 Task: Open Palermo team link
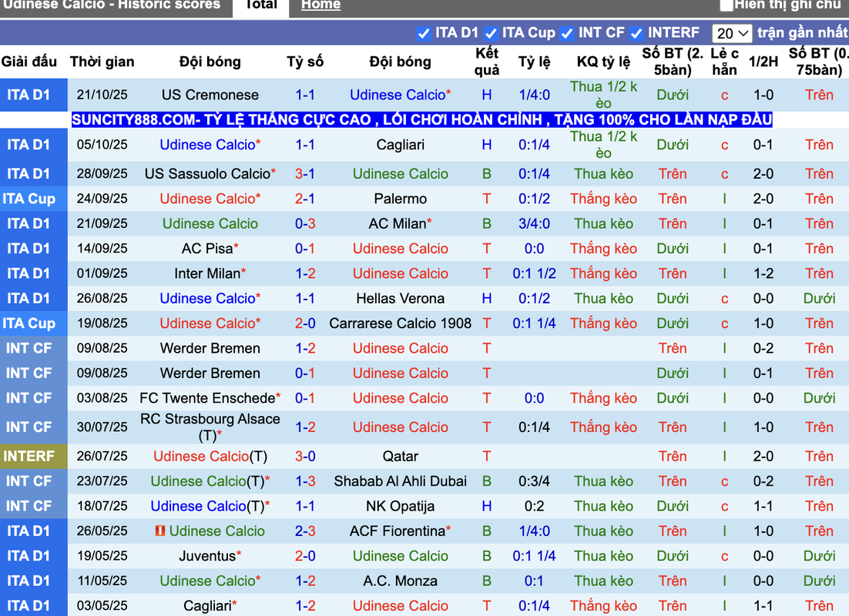click(400, 199)
